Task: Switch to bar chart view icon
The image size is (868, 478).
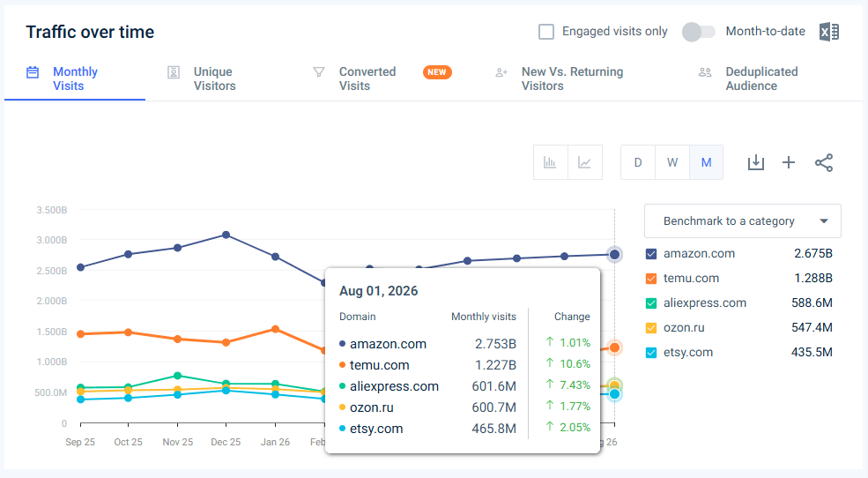Action: coord(550,162)
